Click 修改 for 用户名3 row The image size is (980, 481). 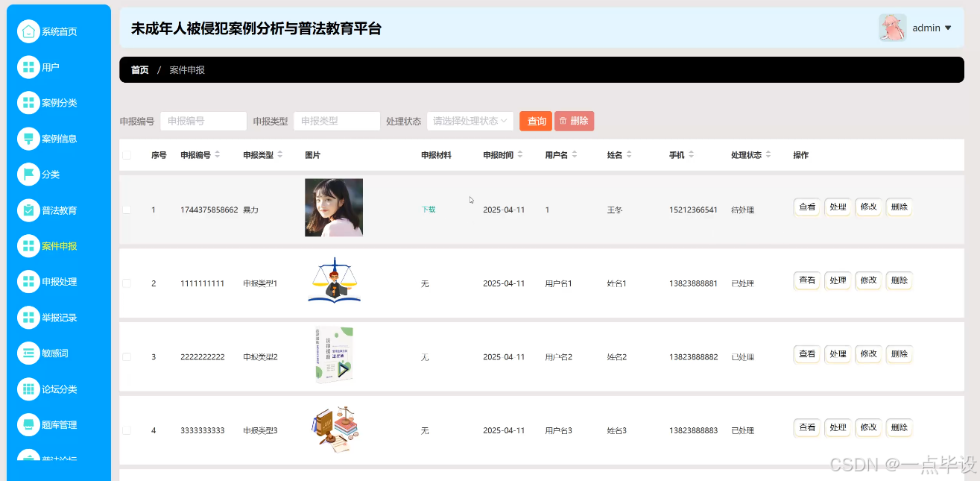coord(868,427)
